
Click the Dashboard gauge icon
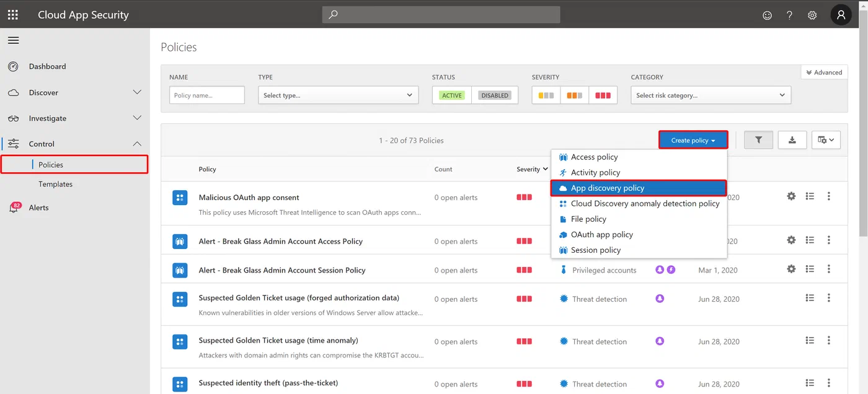[x=13, y=66]
